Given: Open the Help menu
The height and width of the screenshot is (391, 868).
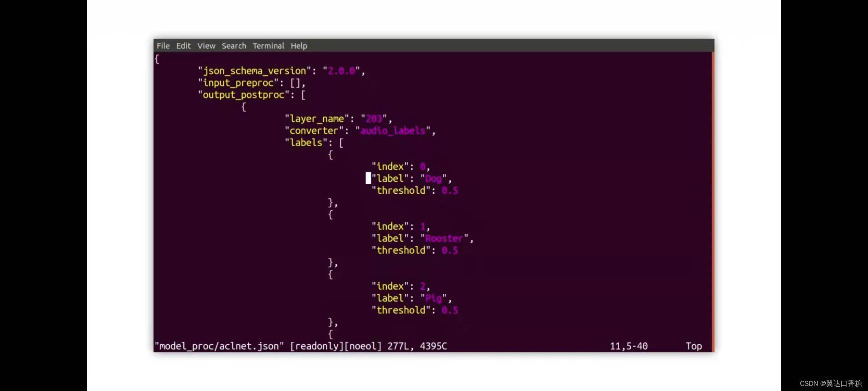Looking at the screenshot, I should pyautogui.click(x=299, y=46).
